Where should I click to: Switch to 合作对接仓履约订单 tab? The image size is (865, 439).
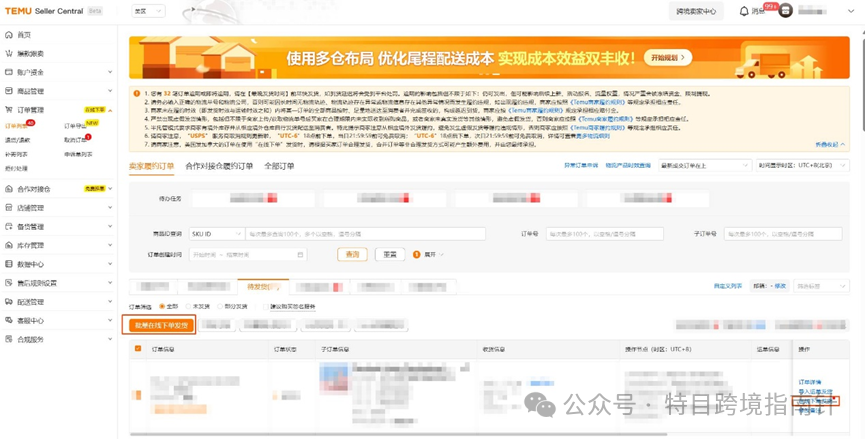[219, 166]
